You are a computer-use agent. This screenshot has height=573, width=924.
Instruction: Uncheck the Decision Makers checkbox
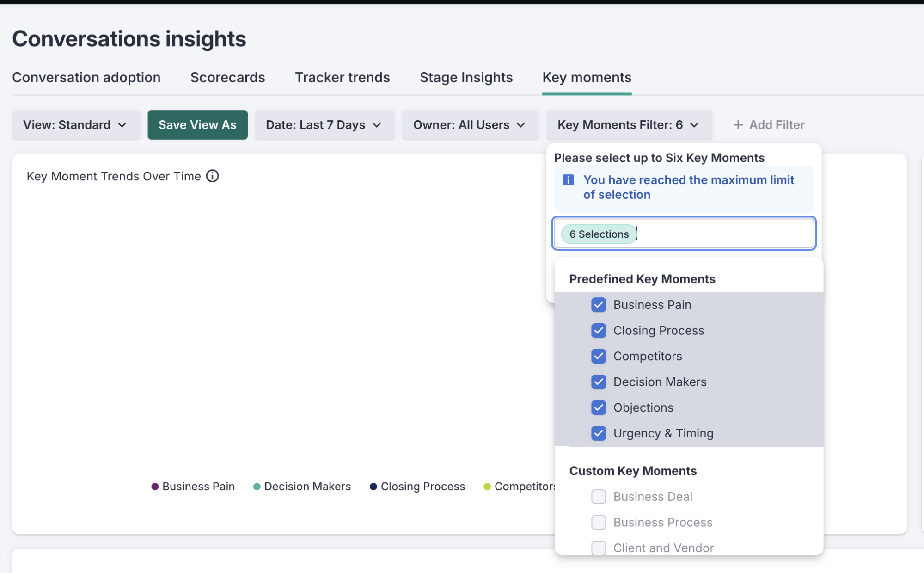point(599,382)
